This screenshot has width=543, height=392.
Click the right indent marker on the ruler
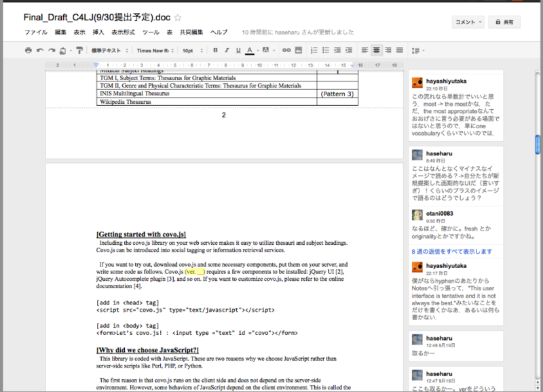pos(352,65)
